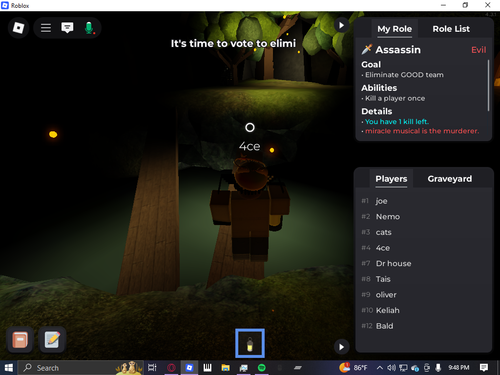Open Spotify from the taskbar
The width and height of the screenshot is (500, 375).
coord(262,368)
